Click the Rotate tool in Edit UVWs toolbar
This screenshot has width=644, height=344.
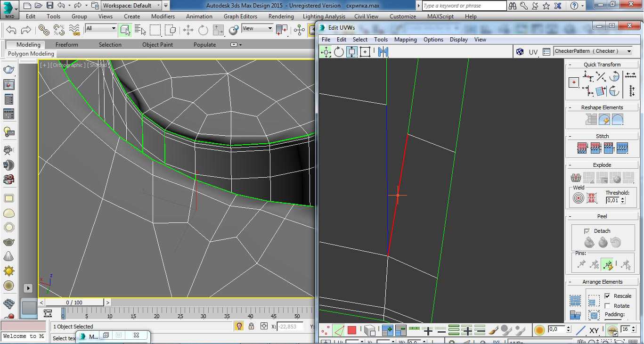[x=339, y=52]
